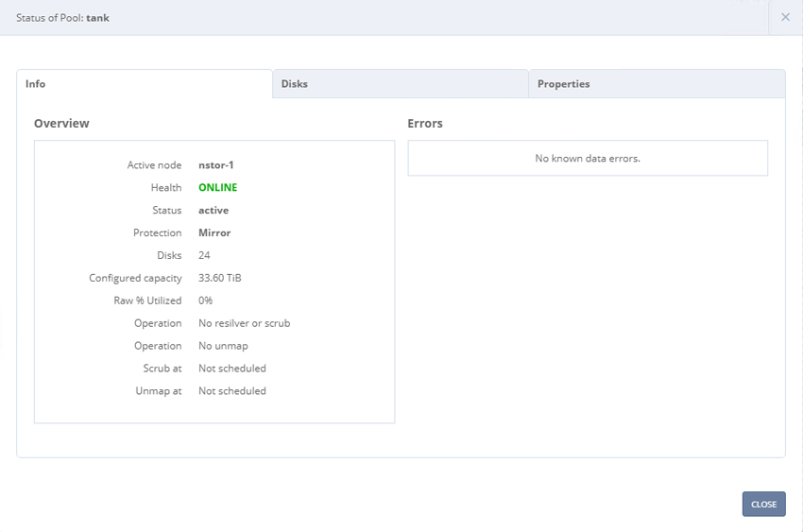Click the 'Status of Pool: tank' title
The height and width of the screenshot is (532, 803).
[x=62, y=18]
